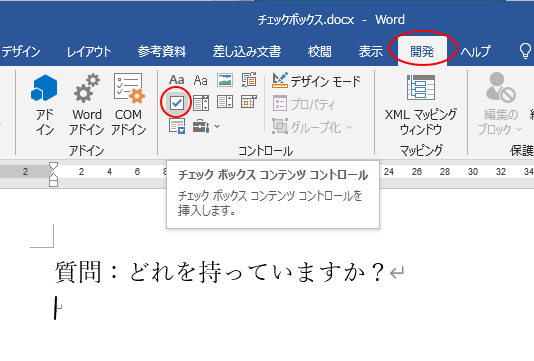Switch to the 参考資料 tab

tap(162, 52)
